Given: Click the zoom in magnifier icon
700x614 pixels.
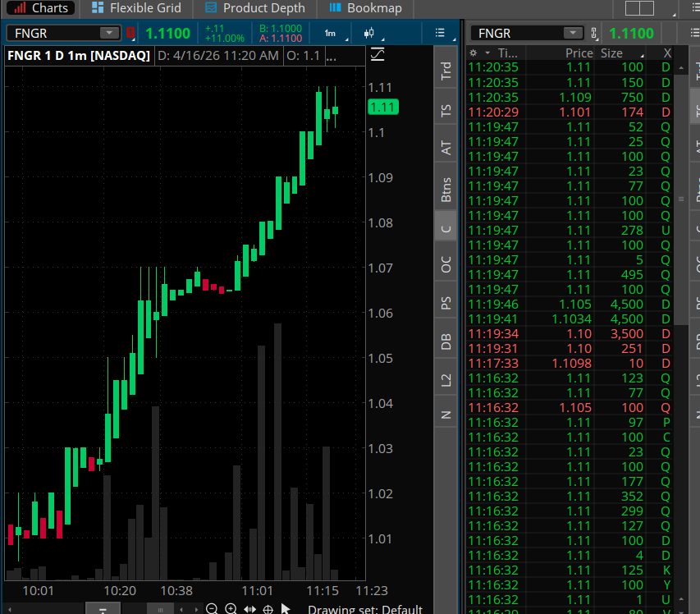Looking at the screenshot, I should pyautogui.click(x=231, y=608).
